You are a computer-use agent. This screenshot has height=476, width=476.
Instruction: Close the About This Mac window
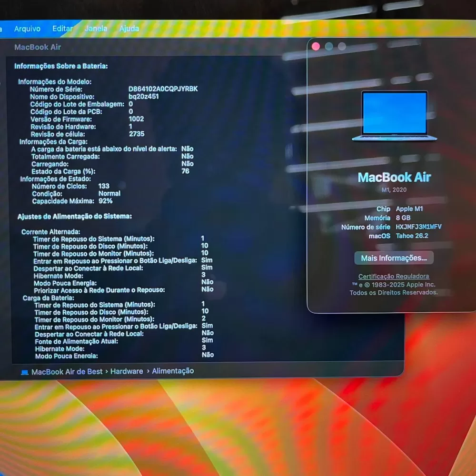coord(316,46)
